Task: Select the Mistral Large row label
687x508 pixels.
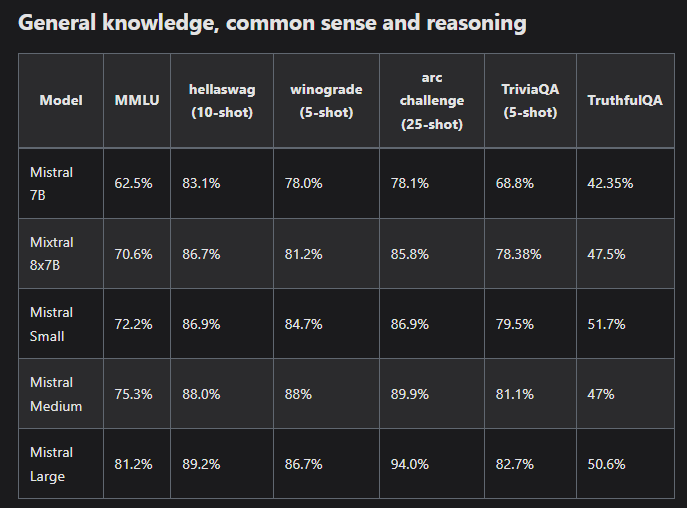Action: [51, 464]
